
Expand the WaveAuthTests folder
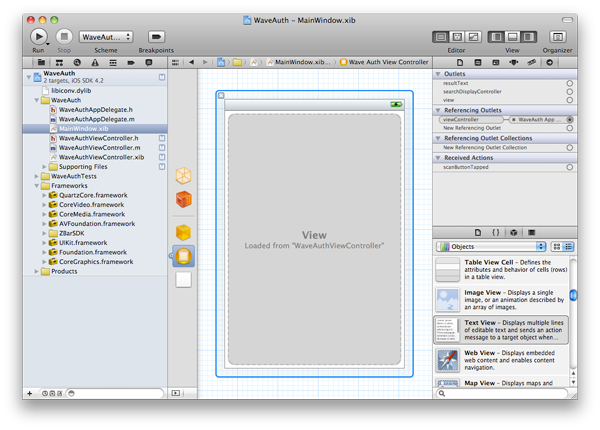36,176
